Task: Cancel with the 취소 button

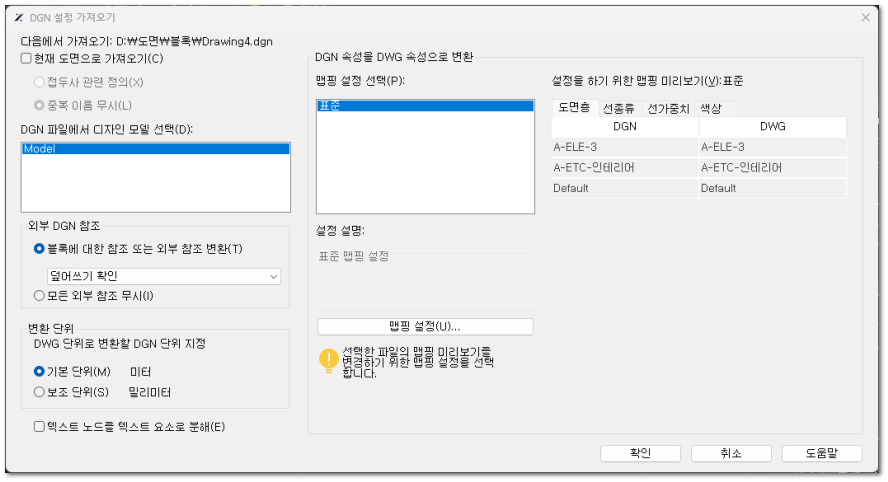Action: pyautogui.click(x=731, y=453)
